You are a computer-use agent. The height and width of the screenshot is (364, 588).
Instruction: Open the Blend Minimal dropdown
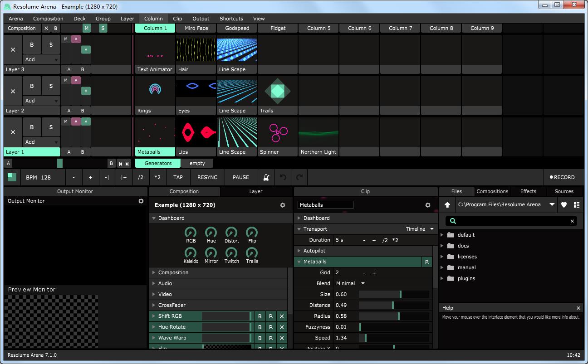[350, 283]
